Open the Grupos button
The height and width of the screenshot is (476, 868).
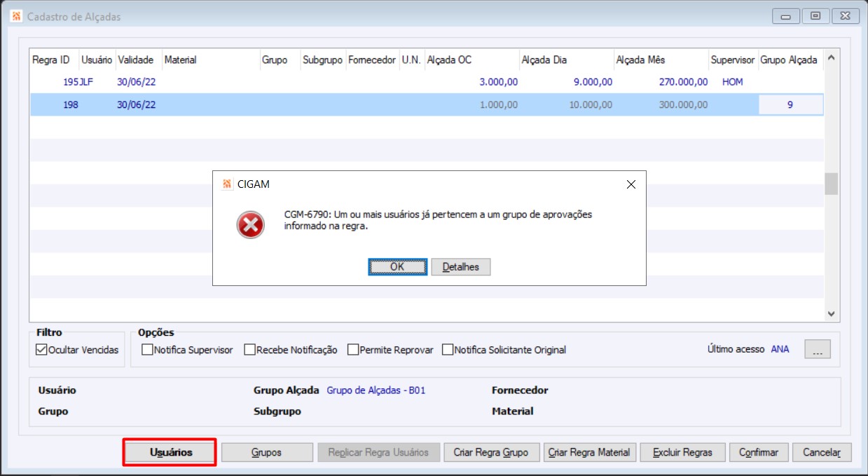click(x=267, y=452)
